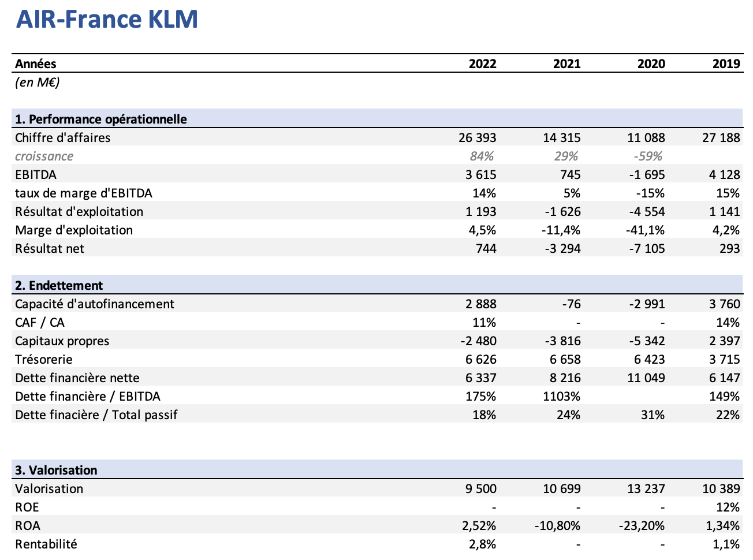Select the 'Dette financière nette' row label
The width and height of the screenshot is (753, 560).
tap(77, 378)
